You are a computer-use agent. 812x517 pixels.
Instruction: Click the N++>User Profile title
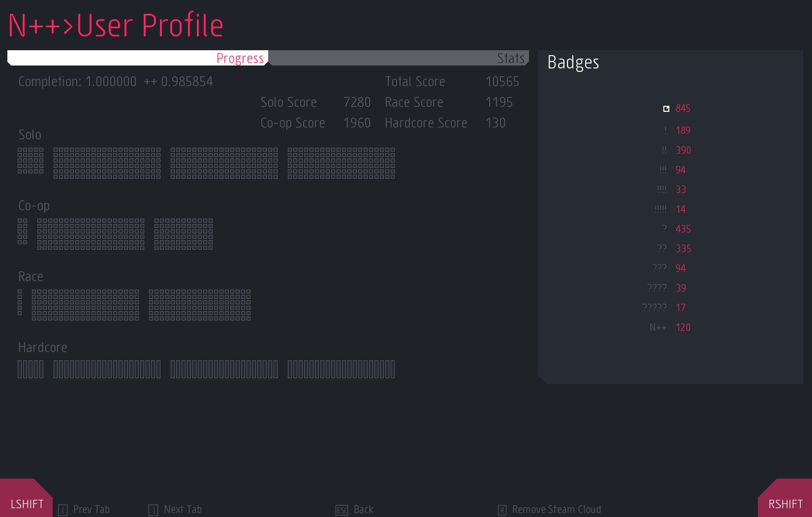point(116,25)
